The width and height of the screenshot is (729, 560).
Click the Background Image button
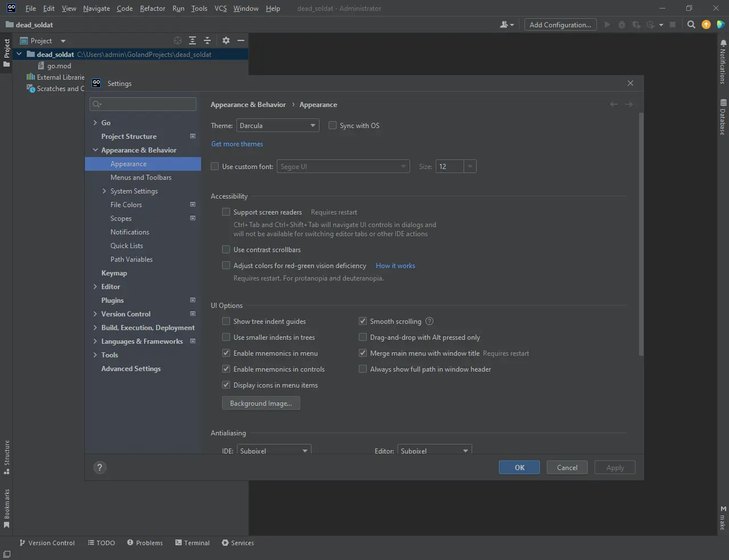coord(261,403)
